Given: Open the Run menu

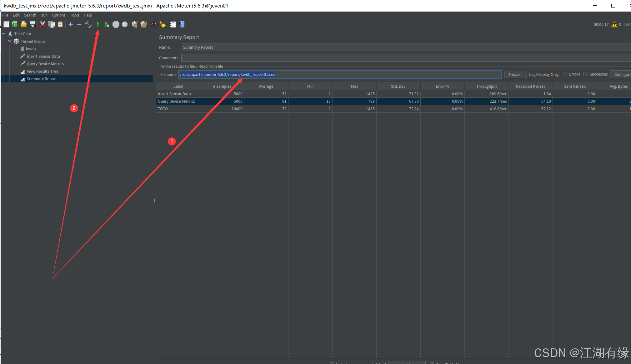Looking at the screenshot, I should coord(44,15).
